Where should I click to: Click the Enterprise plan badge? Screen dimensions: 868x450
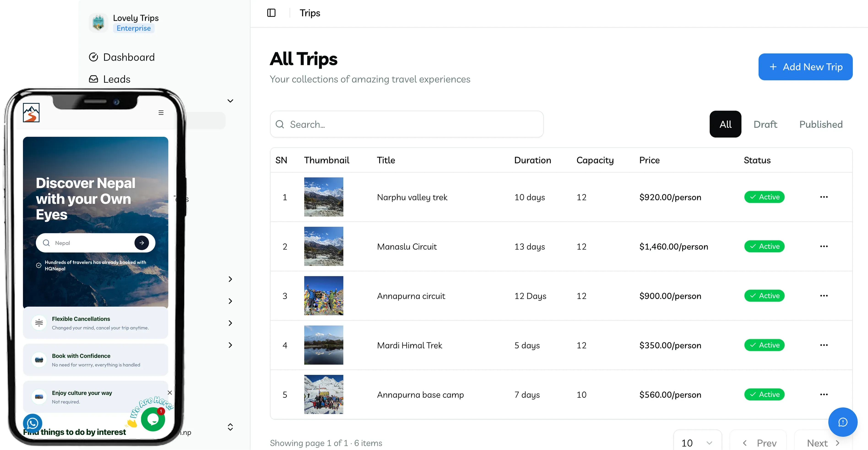(x=134, y=28)
